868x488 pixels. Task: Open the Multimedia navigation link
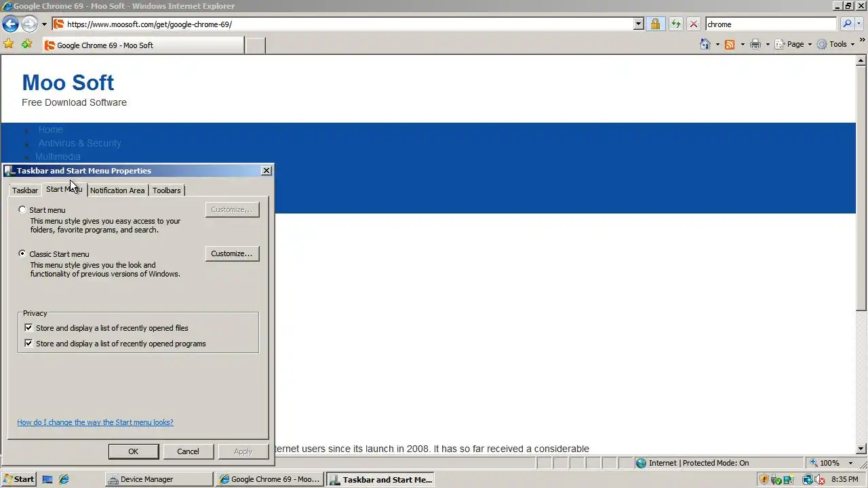click(x=58, y=157)
